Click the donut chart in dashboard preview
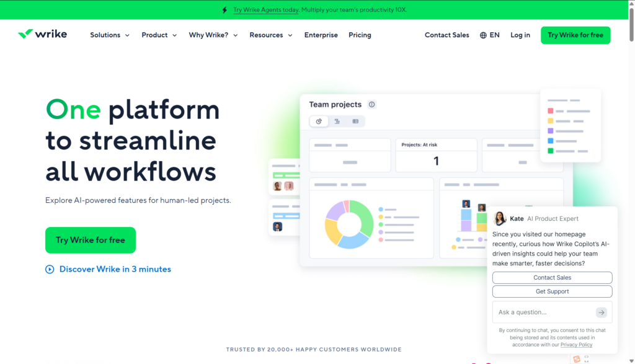This screenshot has height=364, width=635. 350,224
